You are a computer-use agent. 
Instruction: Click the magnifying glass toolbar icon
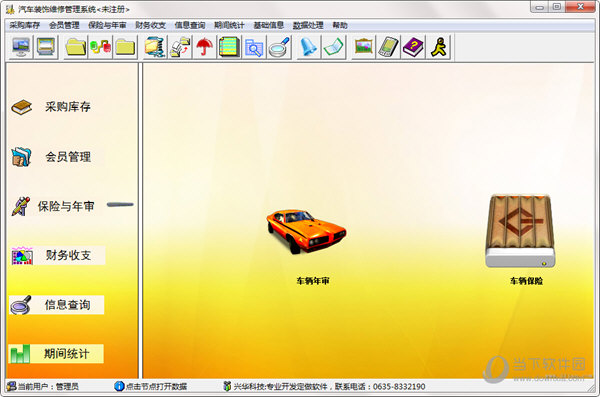[x=279, y=47]
